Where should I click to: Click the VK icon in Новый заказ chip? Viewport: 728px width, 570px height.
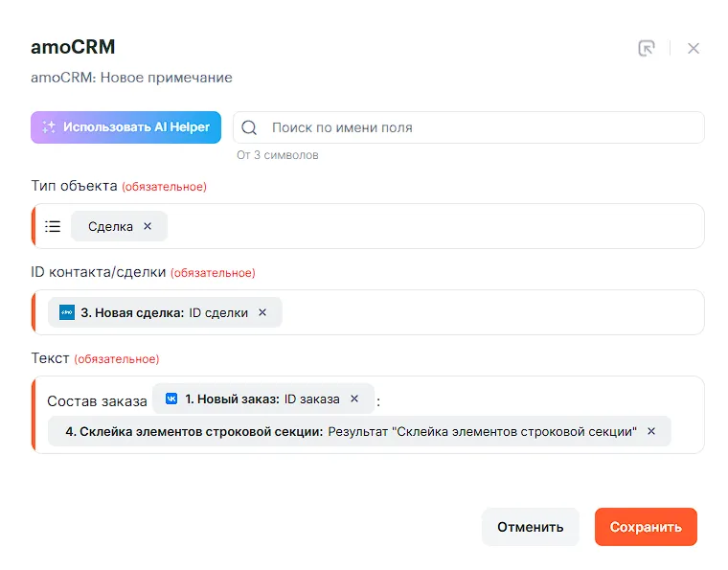pyautogui.click(x=171, y=399)
